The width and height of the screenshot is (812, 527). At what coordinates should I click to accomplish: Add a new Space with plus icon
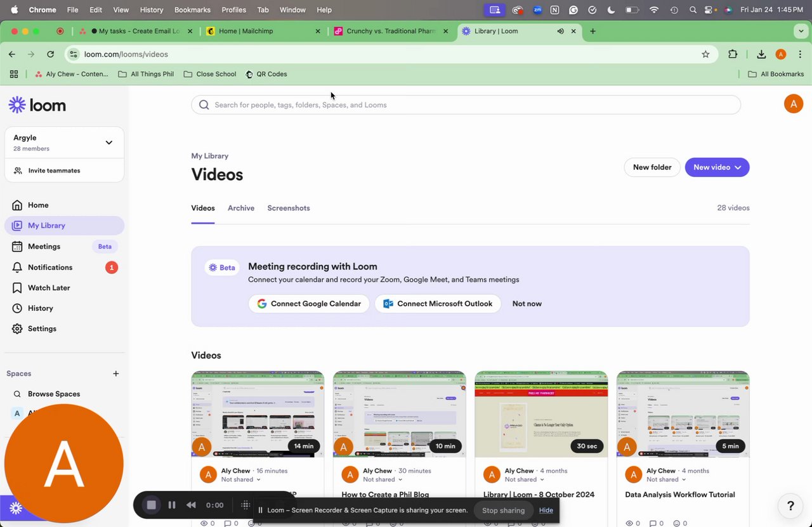[x=115, y=374]
